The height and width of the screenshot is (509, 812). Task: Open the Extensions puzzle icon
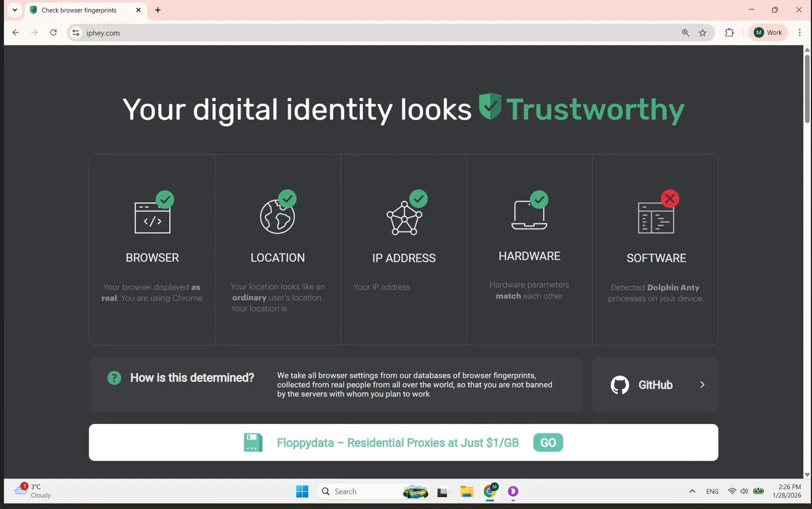click(x=729, y=33)
